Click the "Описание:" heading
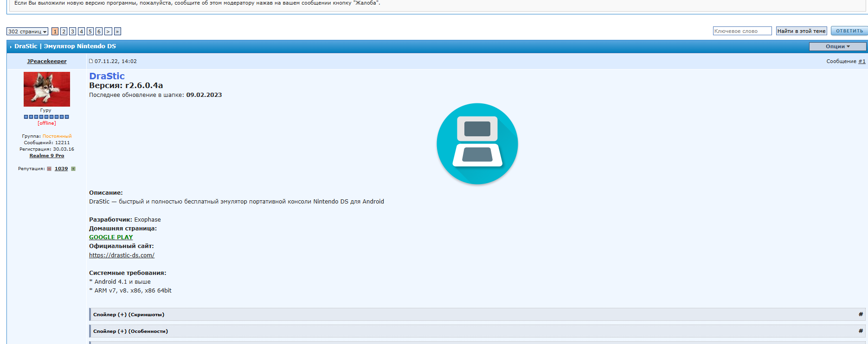The height and width of the screenshot is (344, 868). (106, 193)
